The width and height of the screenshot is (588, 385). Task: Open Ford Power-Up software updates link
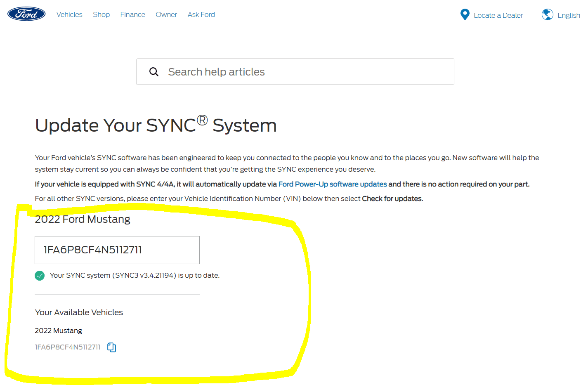click(333, 184)
